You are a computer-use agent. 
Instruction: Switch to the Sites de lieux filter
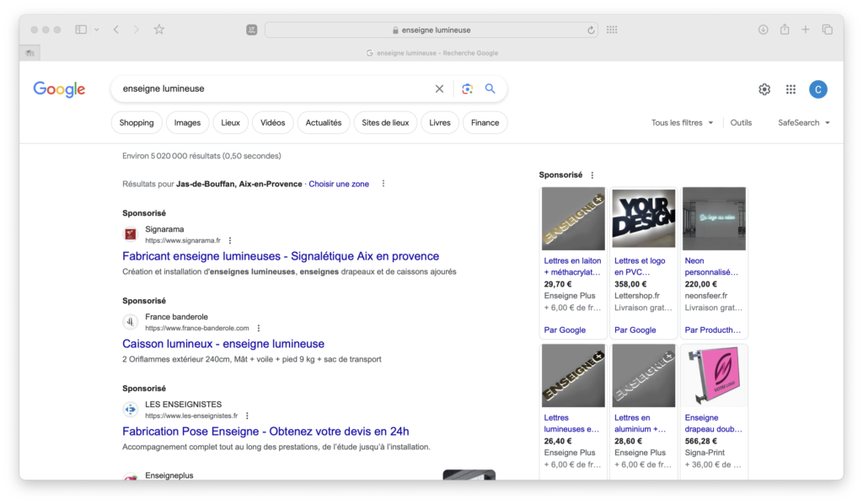pyautogui.click(x=385, y=123)
